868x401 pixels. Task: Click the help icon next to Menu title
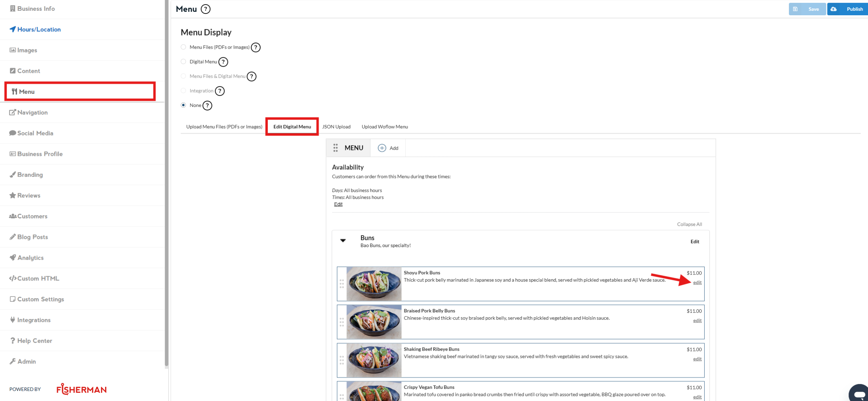[x=205, y=9]
